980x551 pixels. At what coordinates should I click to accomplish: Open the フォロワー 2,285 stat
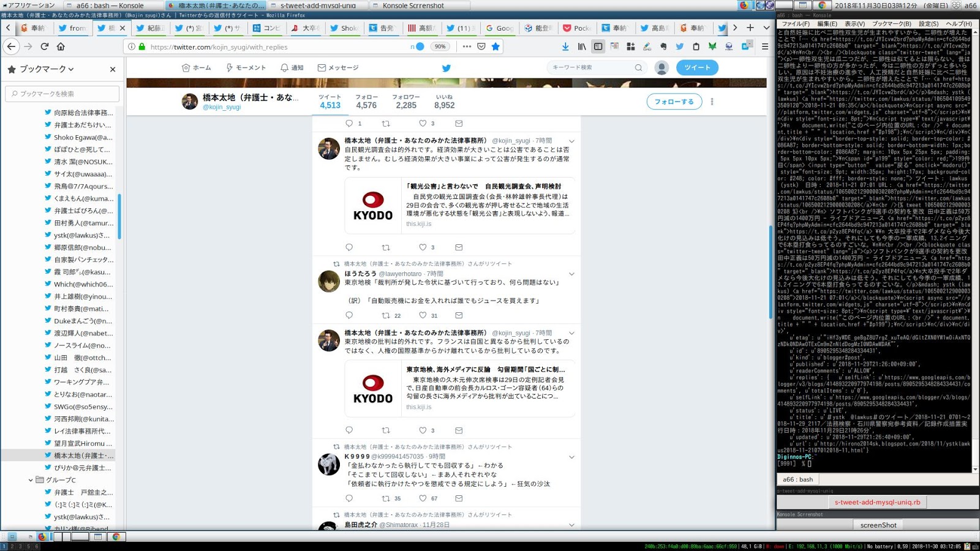(406, 102)
